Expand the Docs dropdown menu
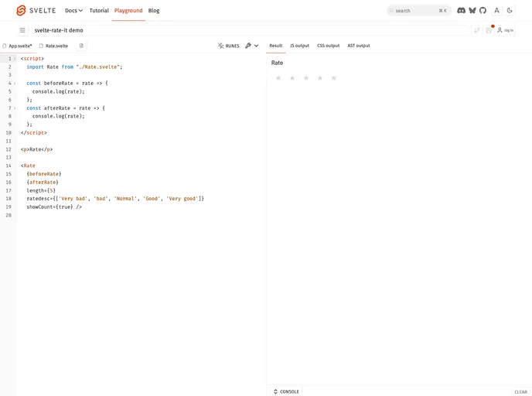 pyautogui.click(x=73, y=11)
